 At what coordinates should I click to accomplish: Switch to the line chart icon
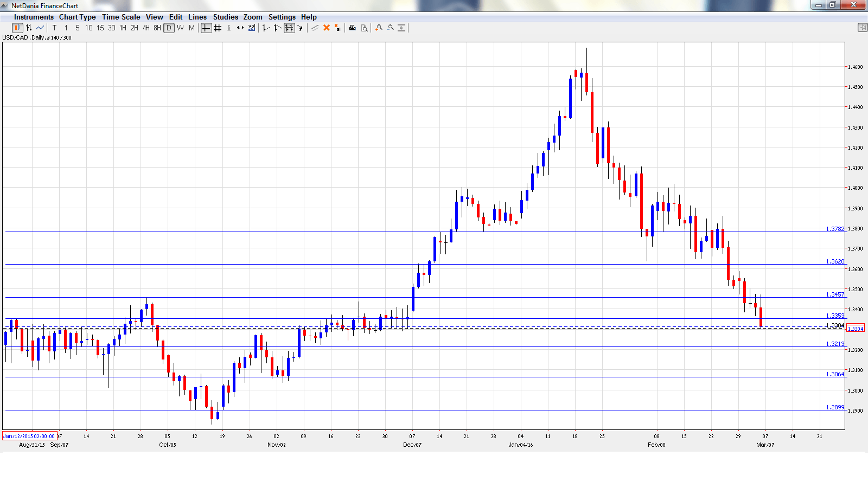pos(40,28)
